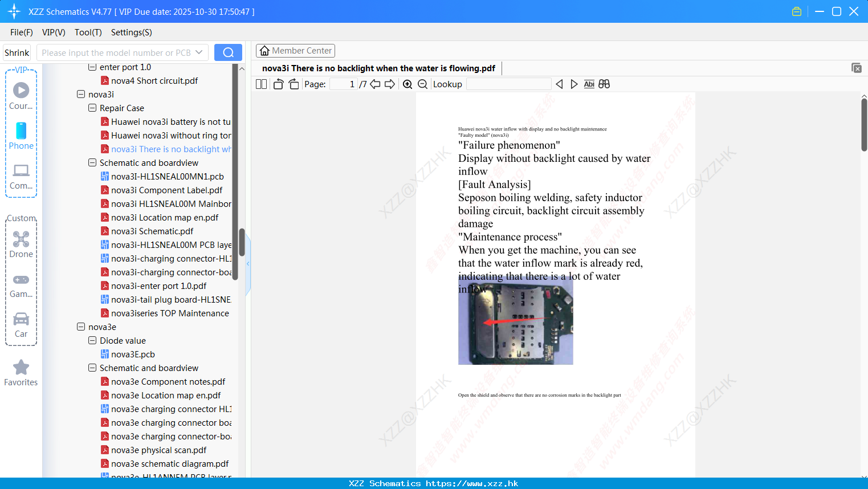Select the nova3i backlight PDF tab
Screen dimensions: 868x489
(378, 68)
